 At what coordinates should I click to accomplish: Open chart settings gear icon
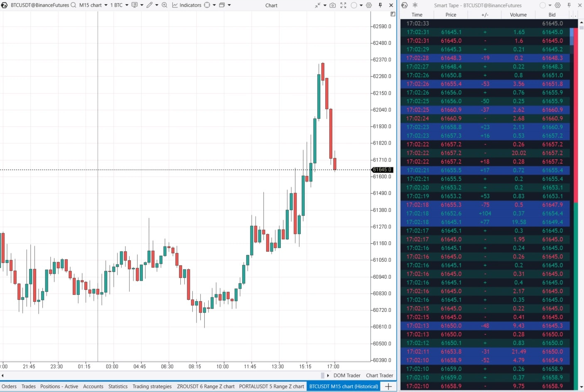[x=369, y=5]
